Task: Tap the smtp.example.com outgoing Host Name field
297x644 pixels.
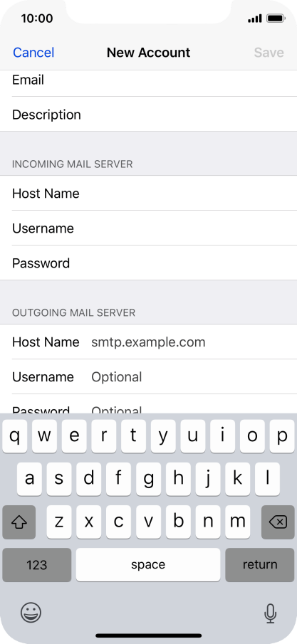Action: click(x=148, y=342)
